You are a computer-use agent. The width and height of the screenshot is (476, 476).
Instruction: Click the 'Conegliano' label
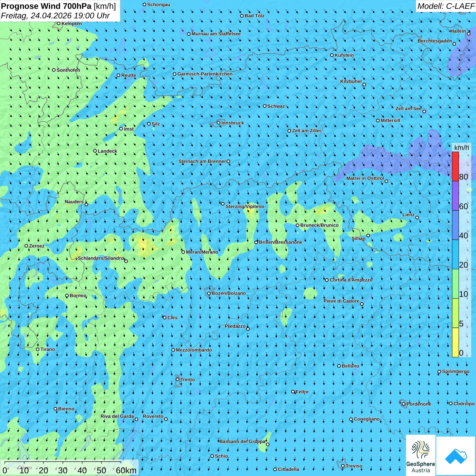(x=367, y=419)
